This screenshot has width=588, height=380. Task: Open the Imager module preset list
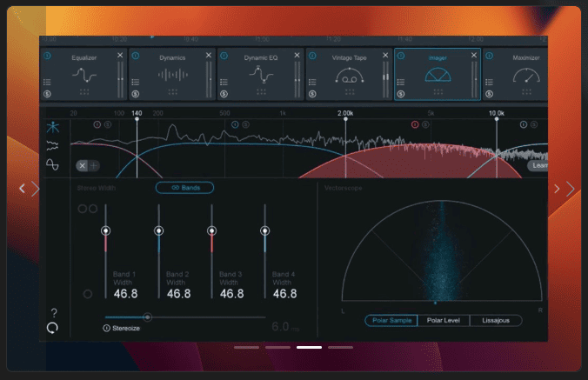(401, 82)
